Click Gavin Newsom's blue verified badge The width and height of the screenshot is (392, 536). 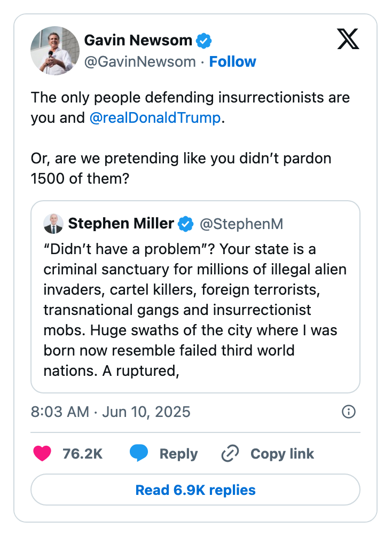[x=203, y=40]
